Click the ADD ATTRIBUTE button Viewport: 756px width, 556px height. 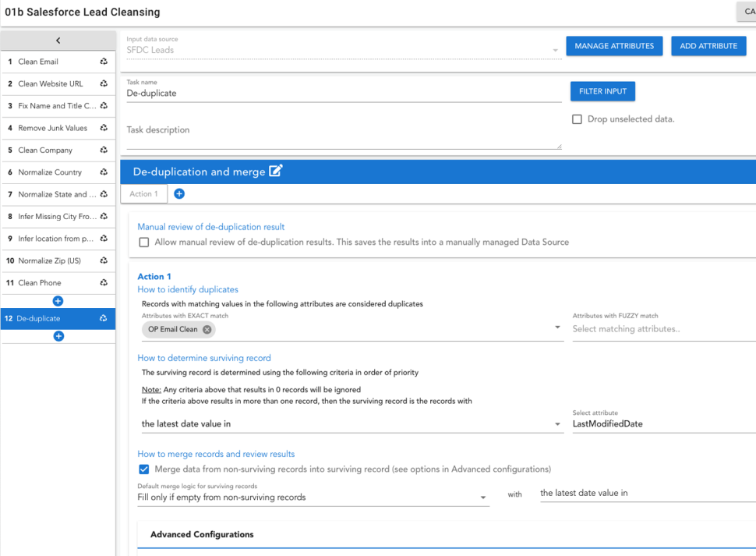tap(708, 45)
